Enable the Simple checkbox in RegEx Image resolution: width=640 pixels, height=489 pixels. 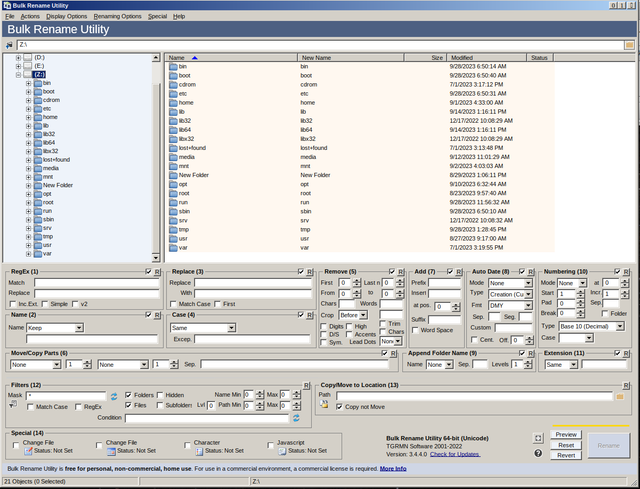[45, 304]
